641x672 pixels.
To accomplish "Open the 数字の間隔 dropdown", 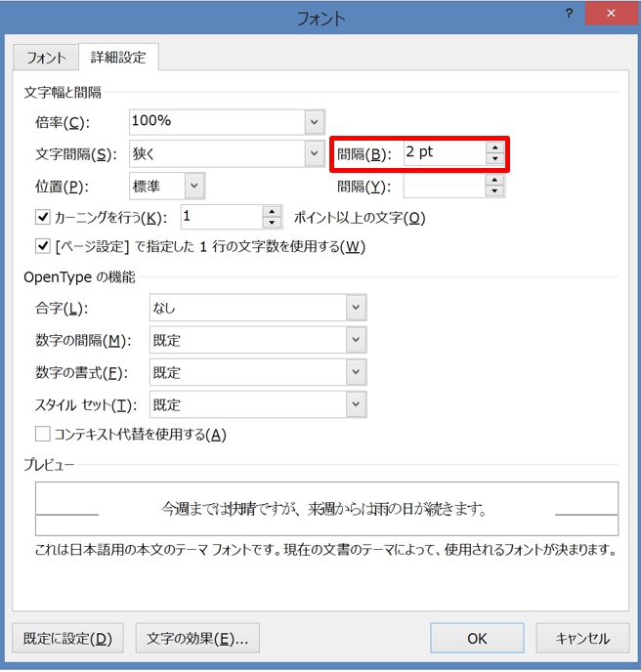I will (356, 340).
